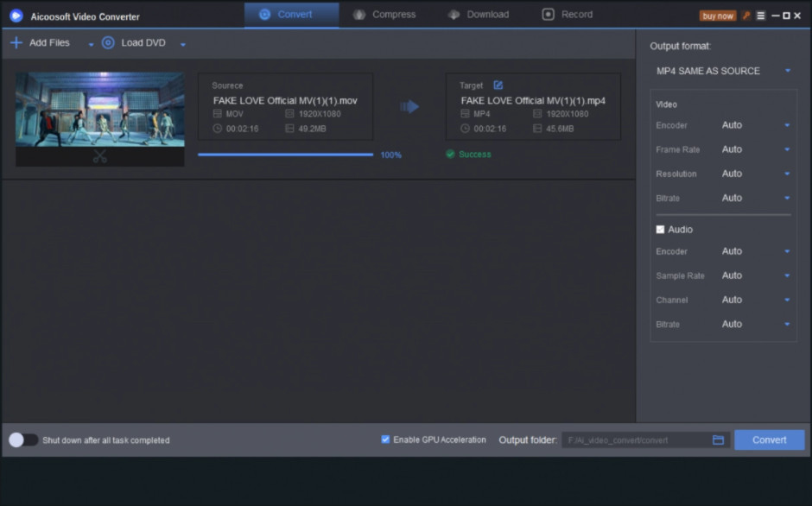Image resolution: width=812 pixels, height=506 pixels.
Task: Click target file size icon beside 45.6MB
Action: pos(537,129)
